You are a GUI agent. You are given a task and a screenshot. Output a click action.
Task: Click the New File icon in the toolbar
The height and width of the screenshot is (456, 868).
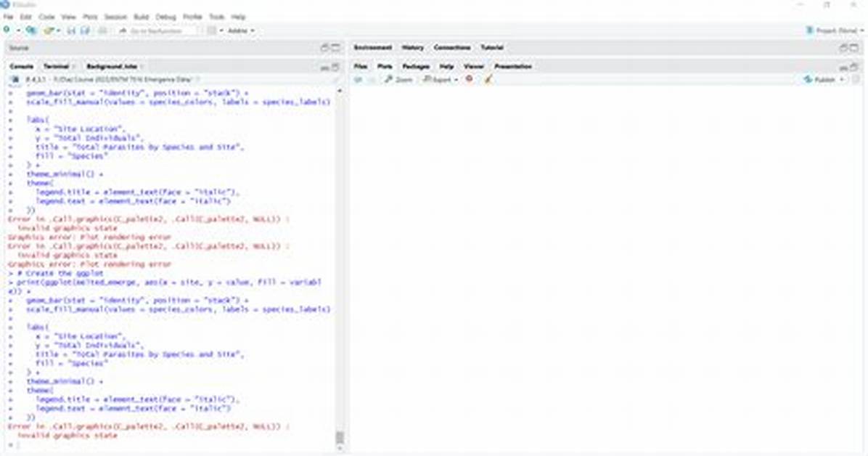point(7,30)
